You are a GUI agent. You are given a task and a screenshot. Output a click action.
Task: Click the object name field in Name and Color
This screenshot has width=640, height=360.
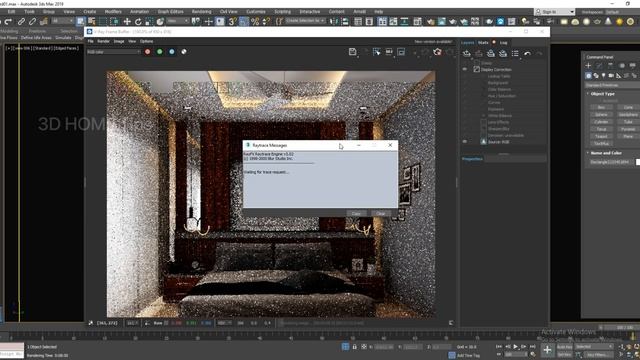(611, 162)
